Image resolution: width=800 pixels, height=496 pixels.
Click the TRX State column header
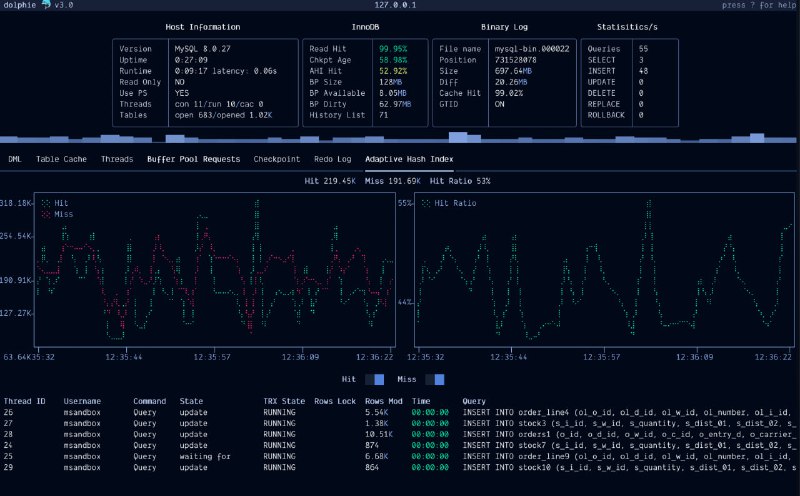pyautogui.click(x=284, y=401)
